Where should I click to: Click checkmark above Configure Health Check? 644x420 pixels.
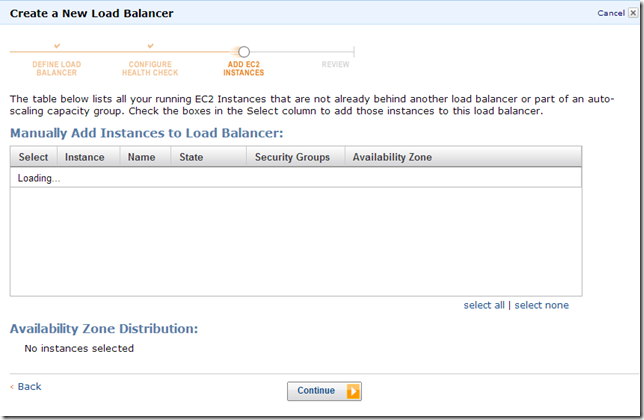point(150,46)
